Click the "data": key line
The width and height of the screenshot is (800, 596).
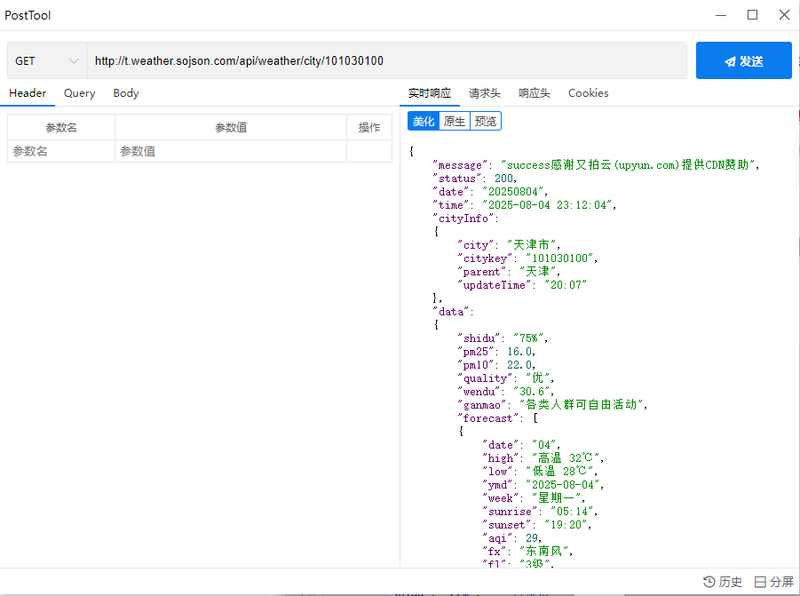pyautogui.click(x=453, y=311)
